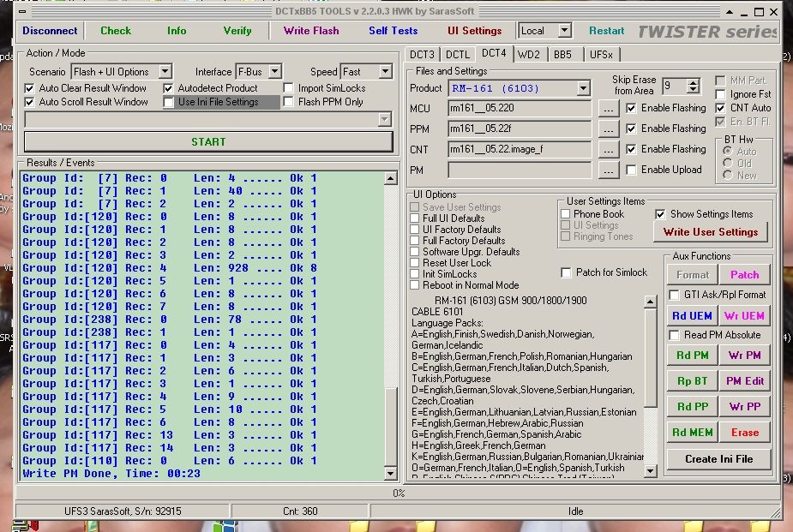This screenshot has height=532, width=793.
Task: Select the DCT3 tab
Action: (422, 55)
